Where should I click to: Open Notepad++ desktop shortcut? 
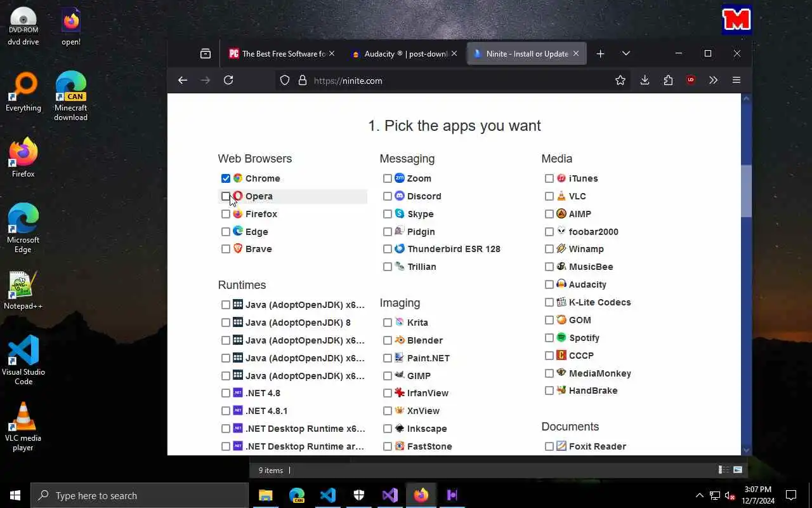pos(23,291)
